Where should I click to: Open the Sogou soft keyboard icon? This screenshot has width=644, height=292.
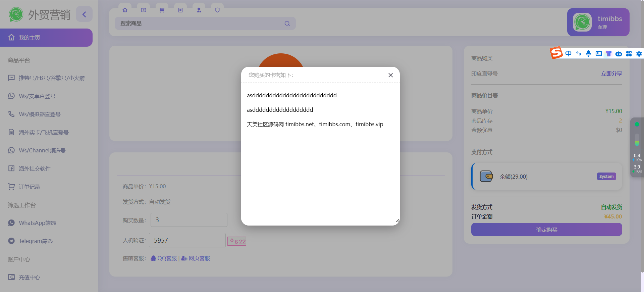tap(598, 53)
